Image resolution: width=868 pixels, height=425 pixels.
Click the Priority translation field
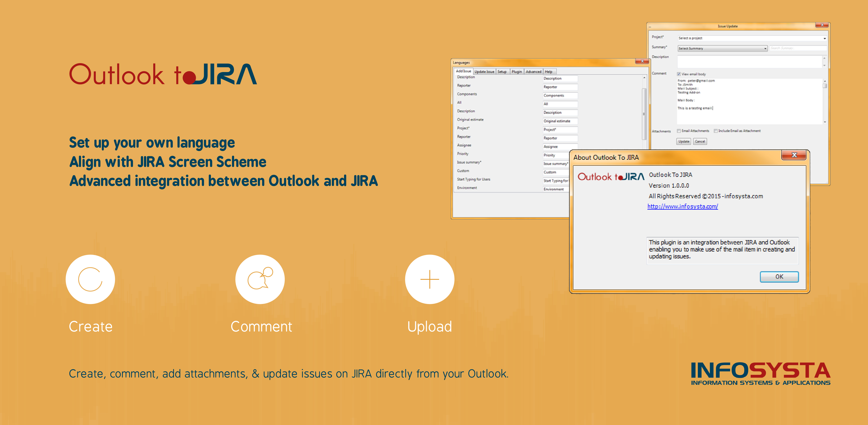coord(556,155)
